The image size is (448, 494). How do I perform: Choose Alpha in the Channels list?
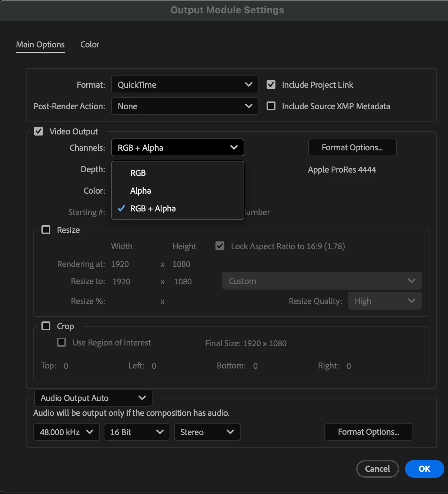pyautogui.click(x=177, y=191)
